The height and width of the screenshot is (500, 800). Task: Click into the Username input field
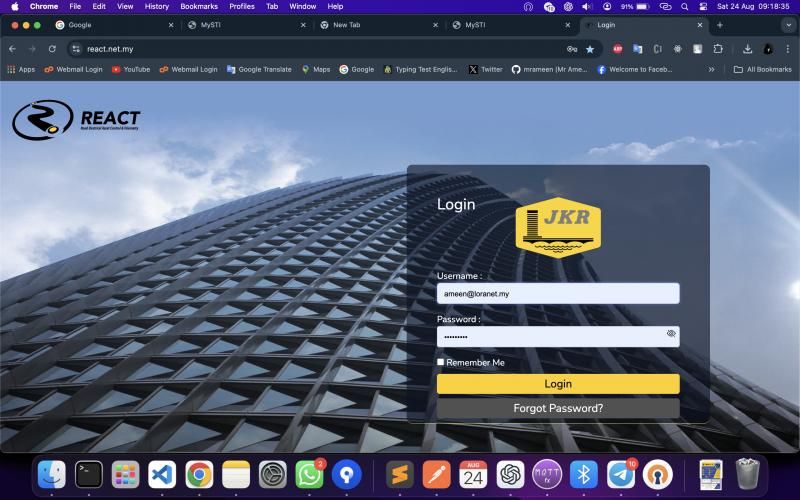click(558, 293)
